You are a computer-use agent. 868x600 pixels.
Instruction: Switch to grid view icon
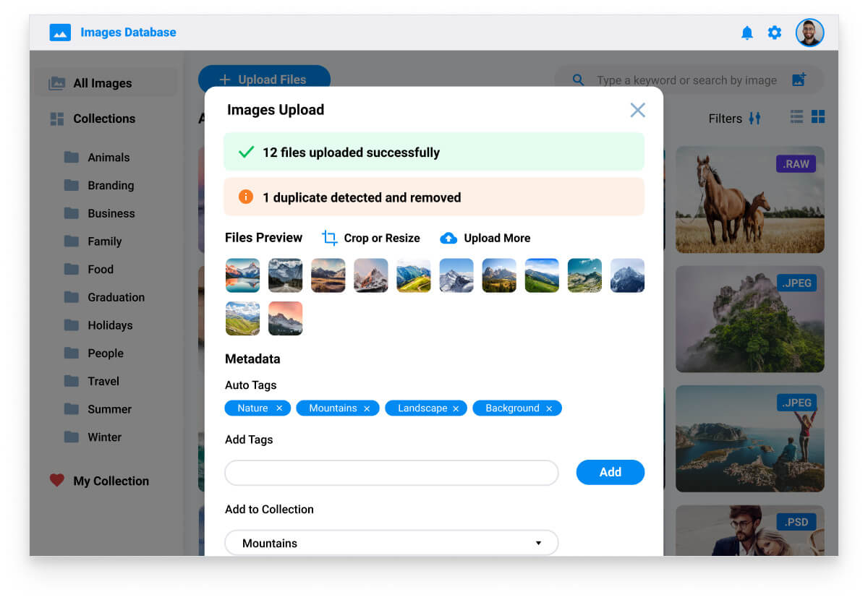pyautogui.click(x=818, y=117)
